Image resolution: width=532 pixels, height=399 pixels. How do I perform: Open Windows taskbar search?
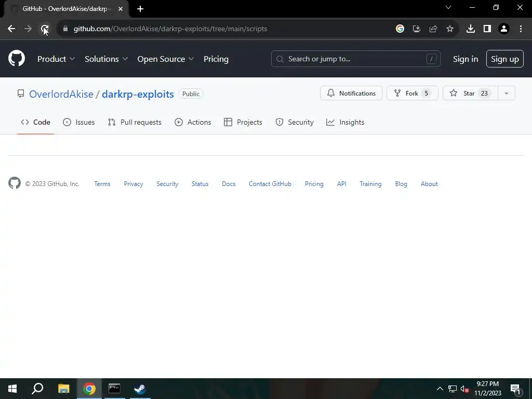(x=37, y=389)
